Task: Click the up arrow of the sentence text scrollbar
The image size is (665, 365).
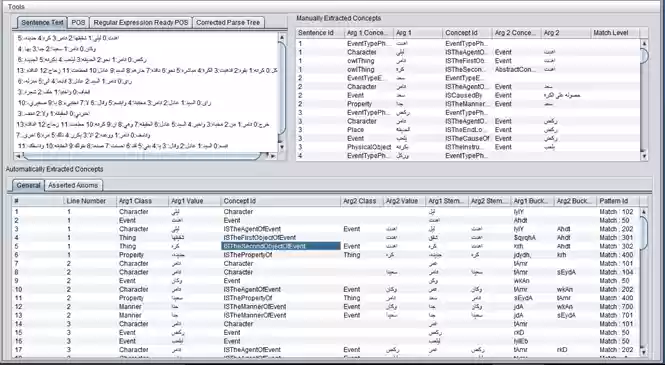Action: click(282, 37)
